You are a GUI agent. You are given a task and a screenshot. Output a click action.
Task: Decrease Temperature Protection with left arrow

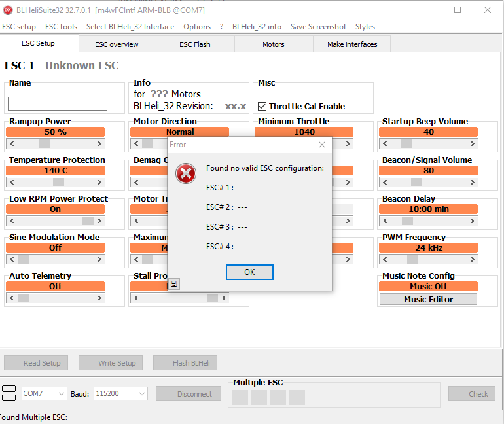point(12,182)
